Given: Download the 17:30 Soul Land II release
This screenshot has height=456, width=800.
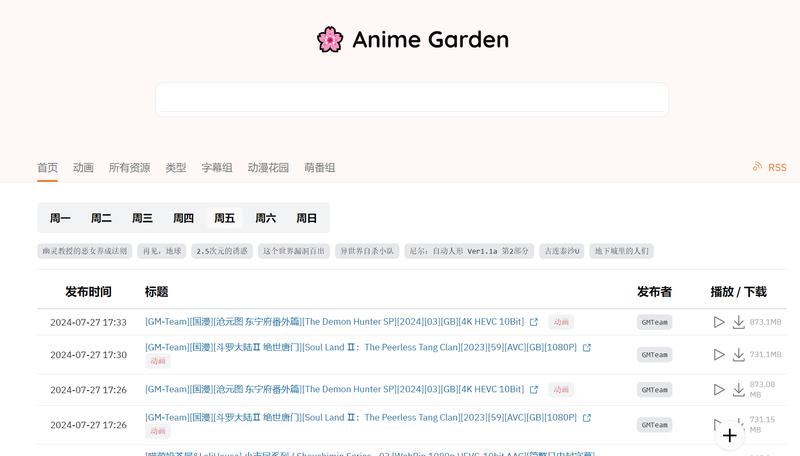Looking at the screenshot, I should pos(738,354).
